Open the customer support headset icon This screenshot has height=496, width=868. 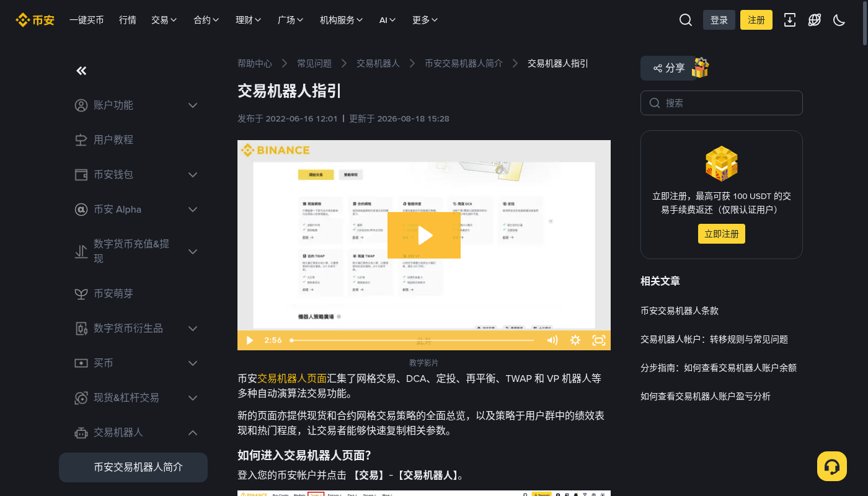832,466
